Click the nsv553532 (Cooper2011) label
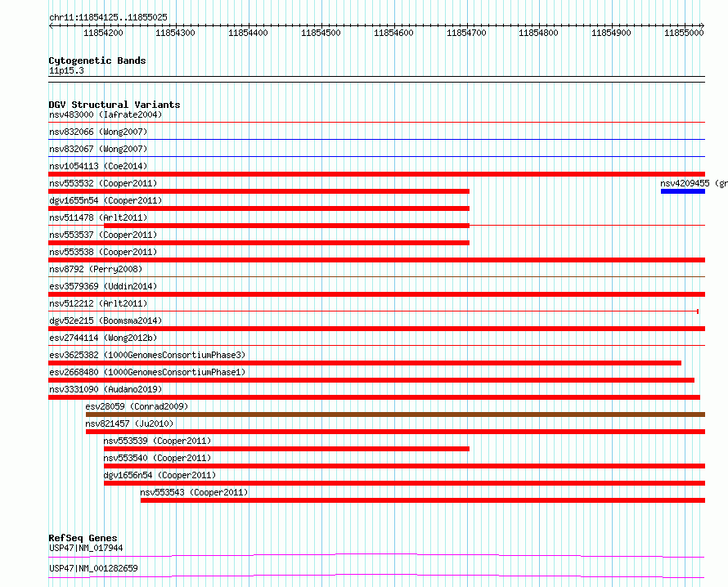 103,183
